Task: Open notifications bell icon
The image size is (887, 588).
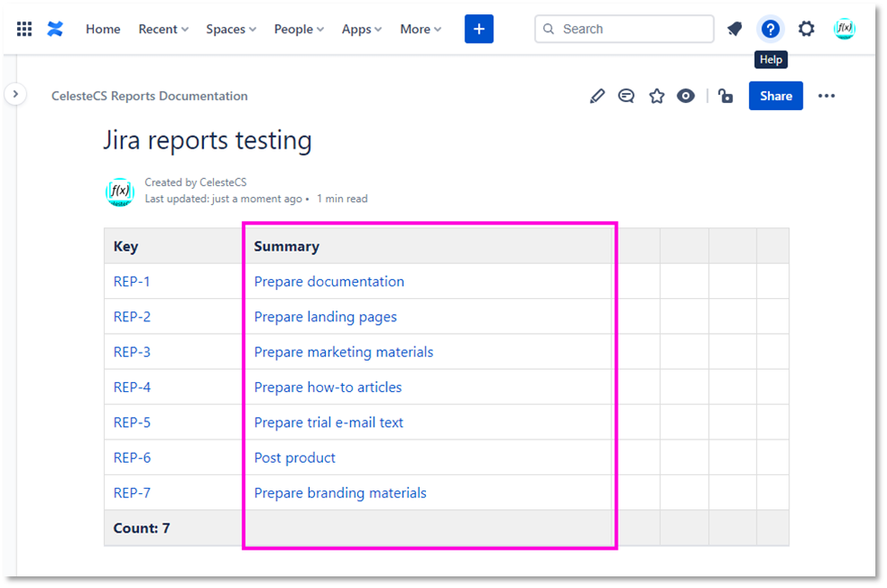Action: (734, 29)
